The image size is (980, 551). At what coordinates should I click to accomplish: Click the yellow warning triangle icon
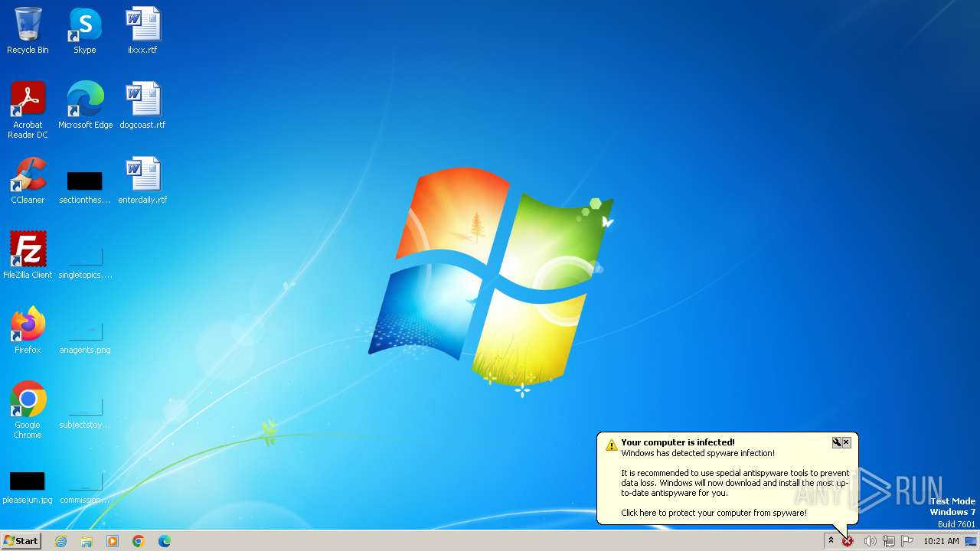611,445
